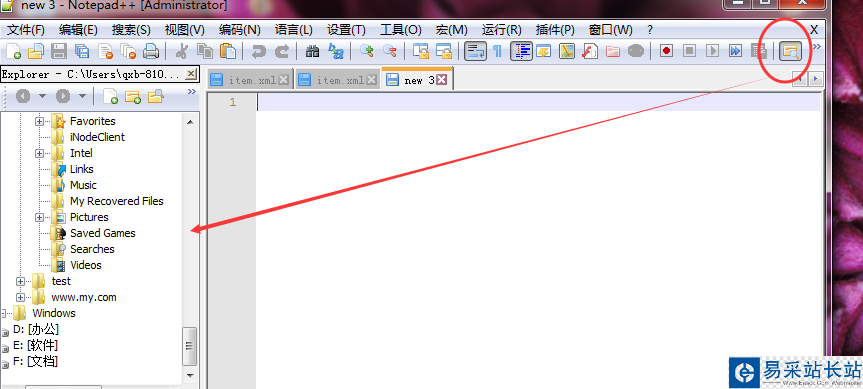863x389 pixels.
Task: Create new folder in Explorer panel toolbar
Action: 133,96
